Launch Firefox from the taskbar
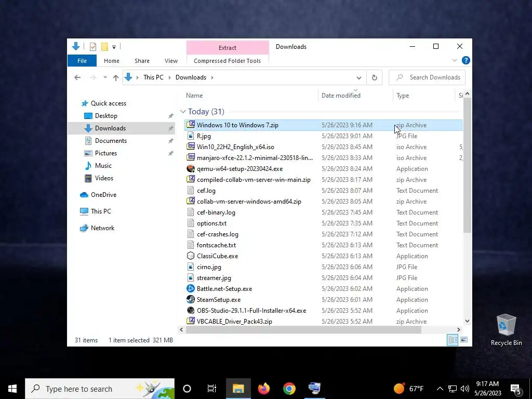 (263, 389)
